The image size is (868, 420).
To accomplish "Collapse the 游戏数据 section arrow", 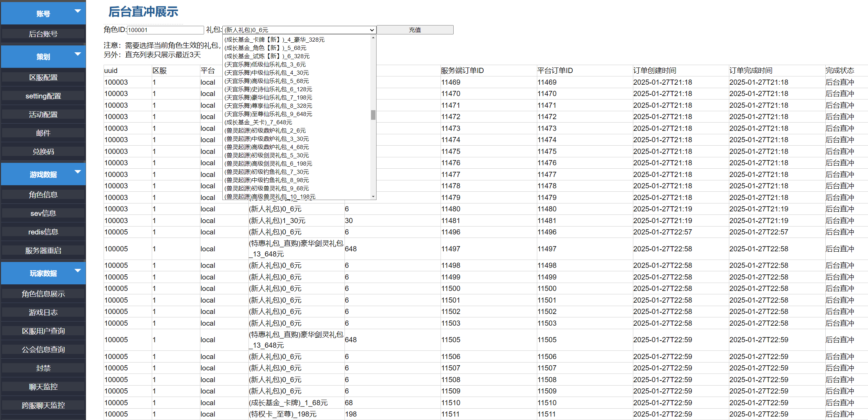I will tap(78, 172).
